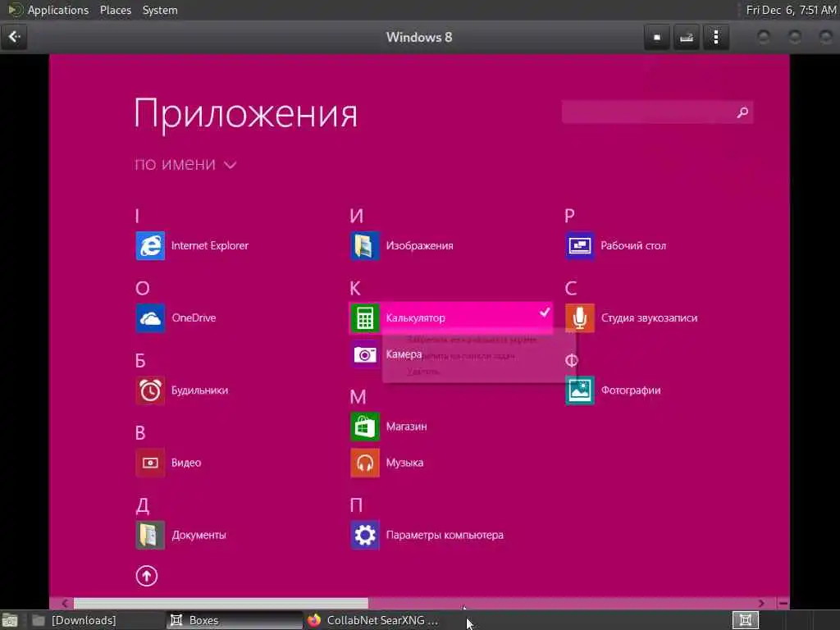Click the circled up arrow button

coord(146,576)
